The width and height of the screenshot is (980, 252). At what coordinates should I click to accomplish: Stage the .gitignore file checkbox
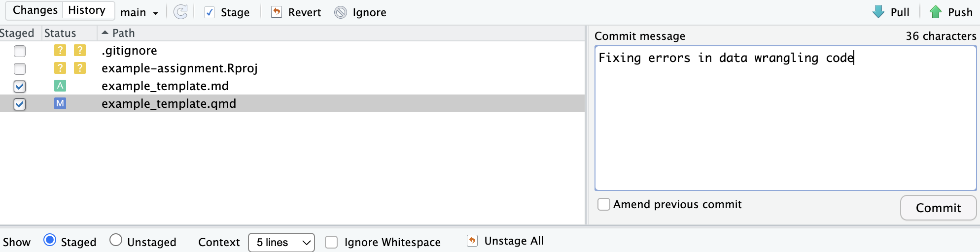coord(20,51)
